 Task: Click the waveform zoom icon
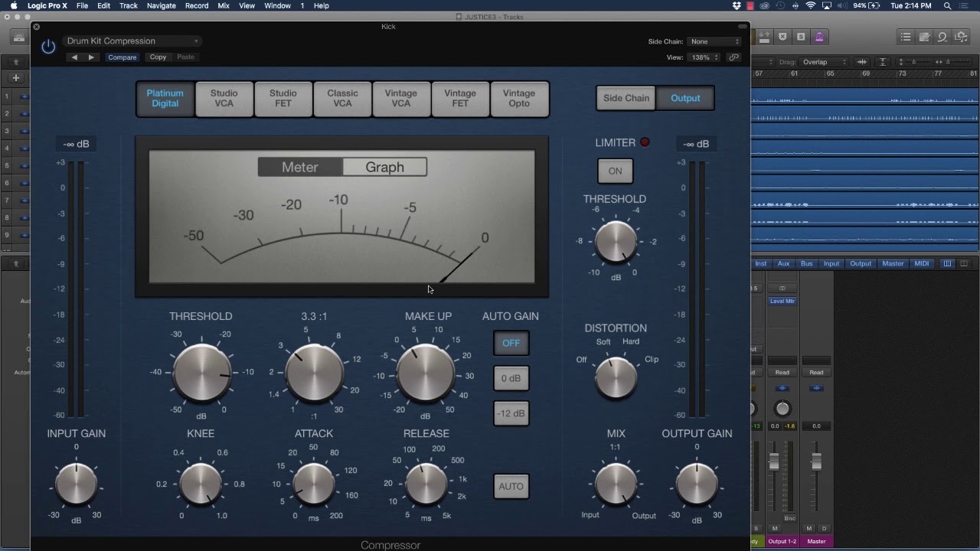[x=862, y=62]
